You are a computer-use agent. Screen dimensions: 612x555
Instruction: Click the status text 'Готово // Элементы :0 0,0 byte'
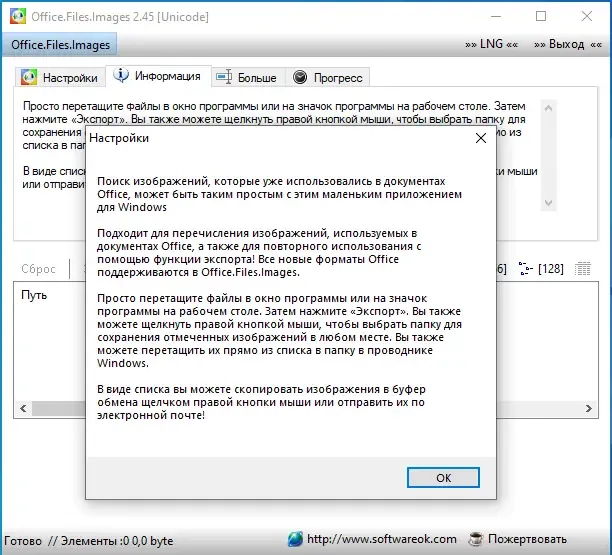coord(89,541)
